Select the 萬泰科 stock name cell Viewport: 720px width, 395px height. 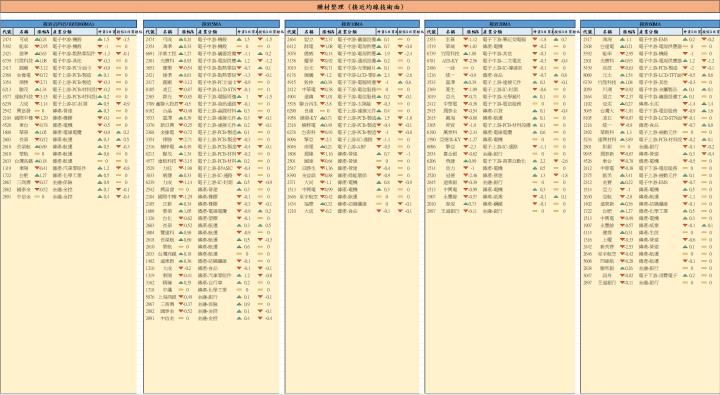pyautogui.click(x=450, y=132)
